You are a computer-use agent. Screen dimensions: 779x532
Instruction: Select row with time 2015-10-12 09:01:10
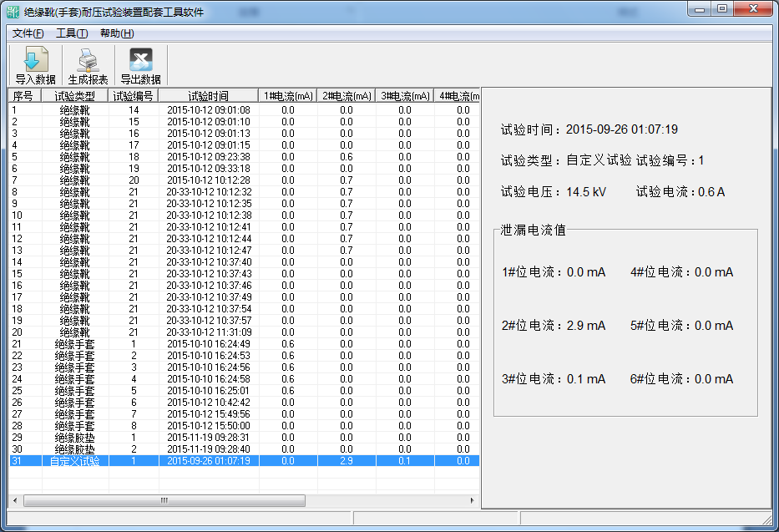[244, 122]
